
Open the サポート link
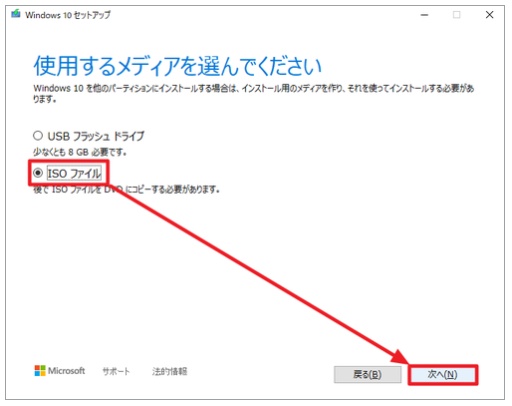[116, 371]
